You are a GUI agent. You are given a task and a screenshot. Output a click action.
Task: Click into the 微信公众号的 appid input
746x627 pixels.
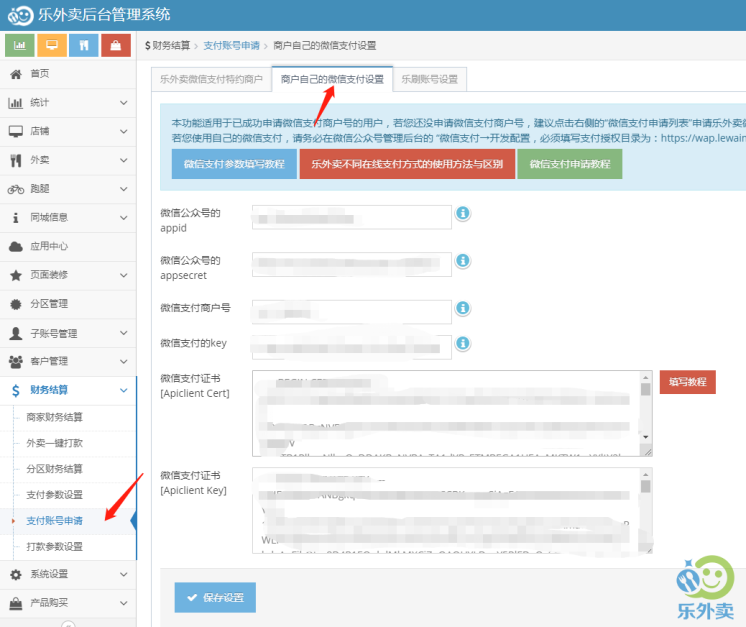tap(352, 217)
